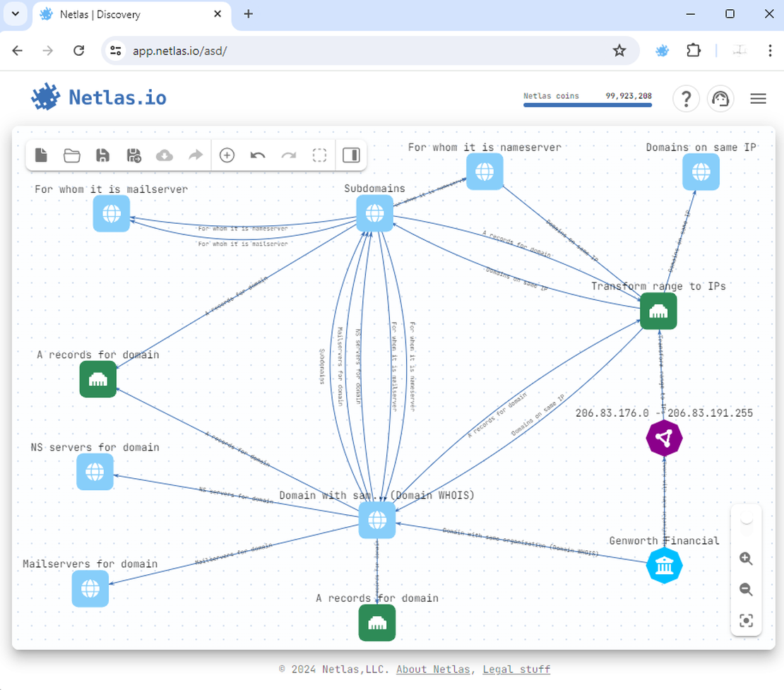
Task: Redo the reverted action
Action: pyautogui.click(x=288, y=155)
